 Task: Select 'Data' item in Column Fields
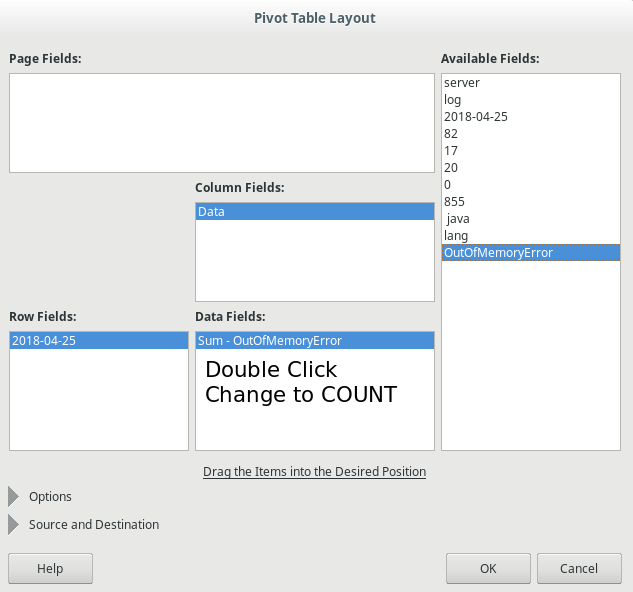point(212,212)
